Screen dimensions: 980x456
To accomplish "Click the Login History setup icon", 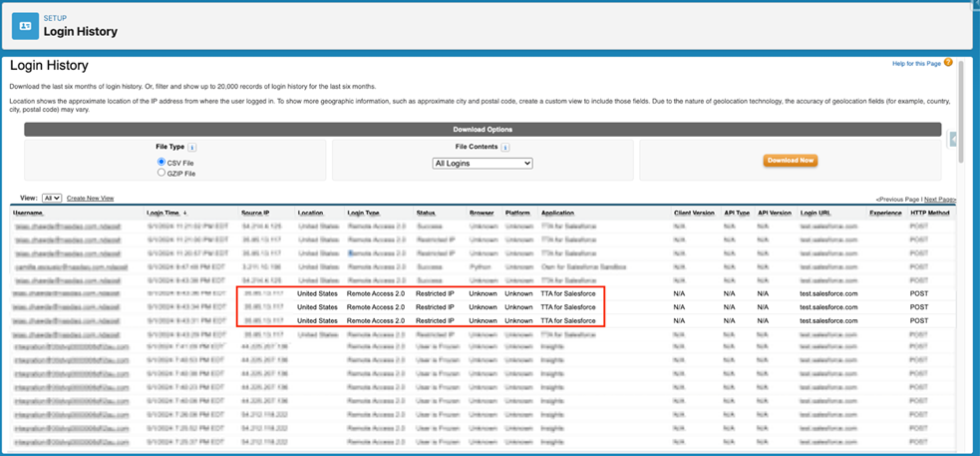I will coord(25,25).
